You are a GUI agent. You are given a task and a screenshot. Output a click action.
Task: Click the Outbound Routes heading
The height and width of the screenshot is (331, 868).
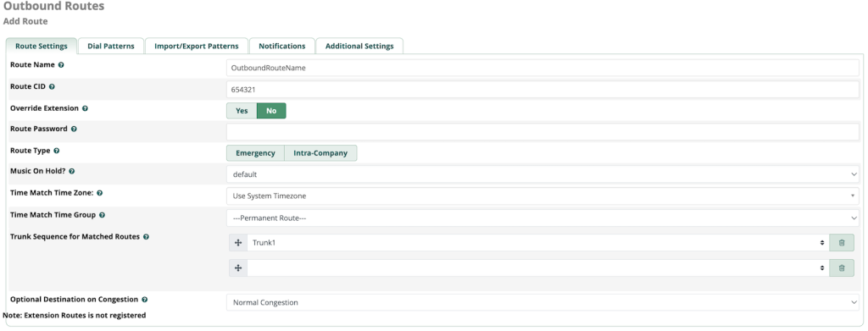click(53, 7)
